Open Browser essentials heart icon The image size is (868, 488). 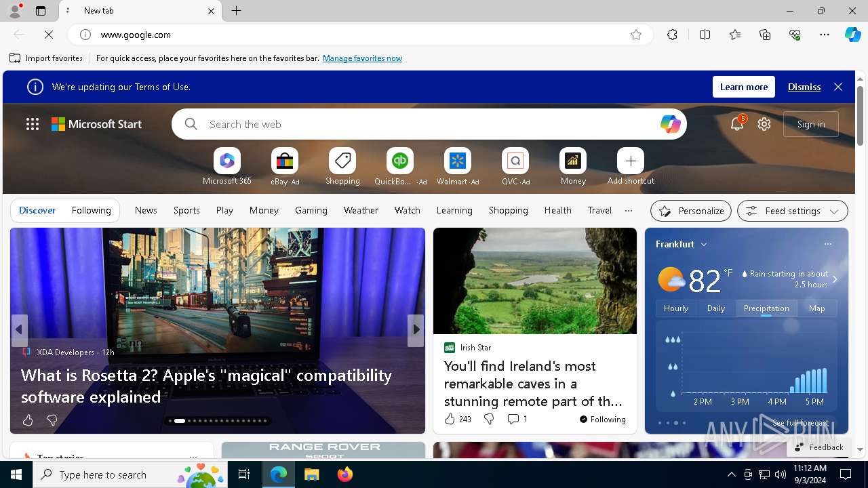[795, 35]
